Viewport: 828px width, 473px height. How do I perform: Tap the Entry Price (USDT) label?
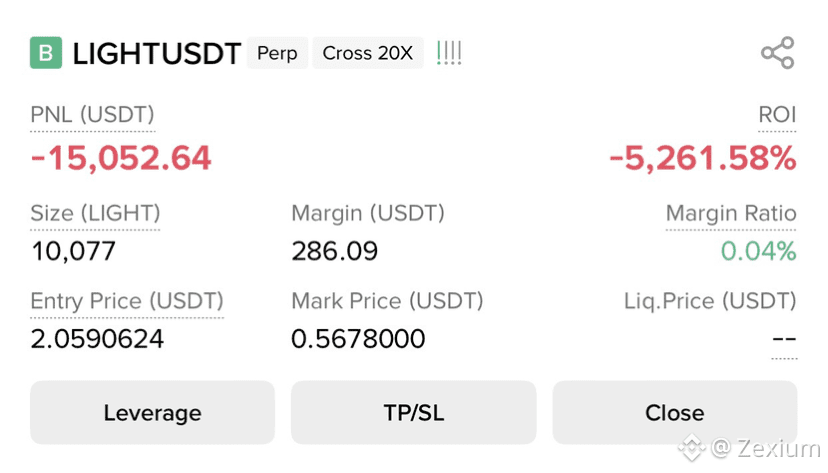pos(127,301)
